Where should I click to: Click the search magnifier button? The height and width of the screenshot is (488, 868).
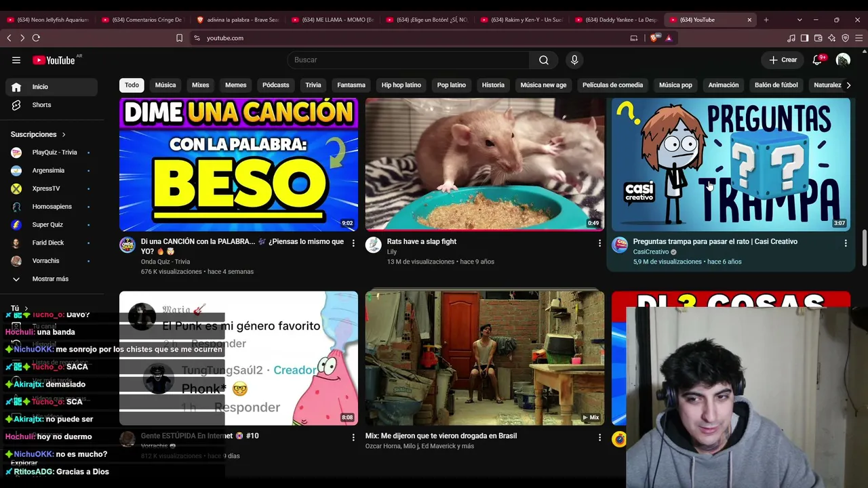(x=544, y=60)
